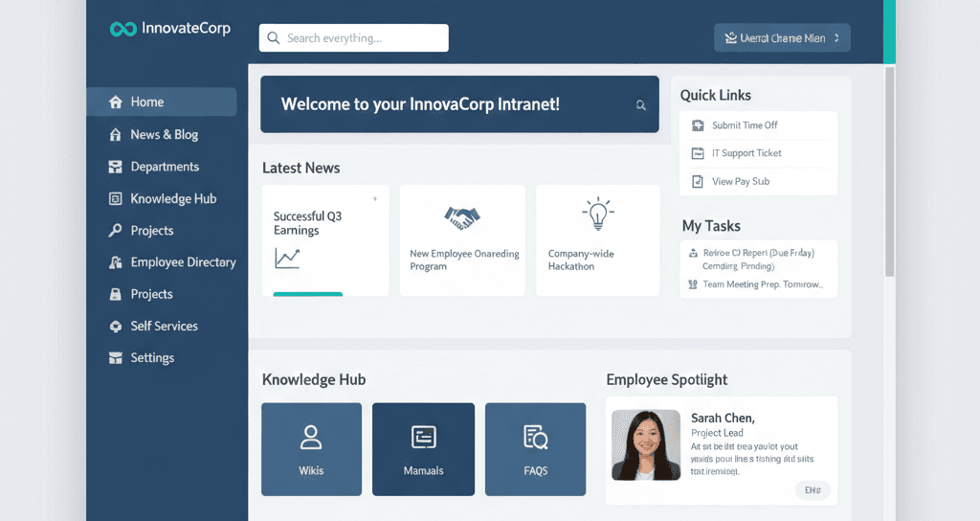Open News & Blog from the sidebar

point(164,135)
